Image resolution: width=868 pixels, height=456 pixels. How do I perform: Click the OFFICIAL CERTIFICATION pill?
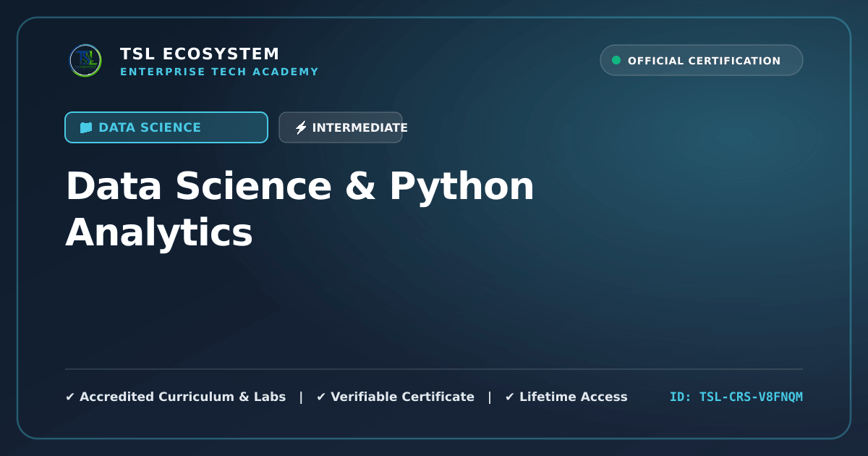tap(702, 60)
